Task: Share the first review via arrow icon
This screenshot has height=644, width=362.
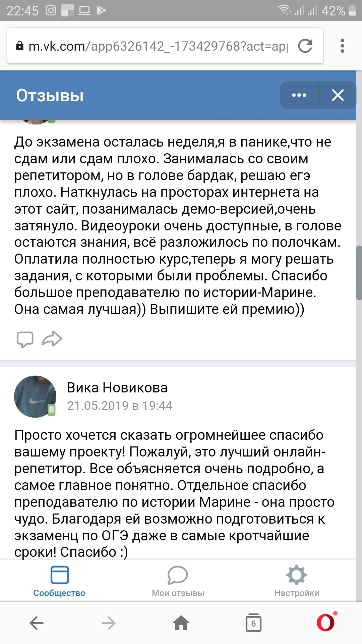Action: click(x=52, y=339)
